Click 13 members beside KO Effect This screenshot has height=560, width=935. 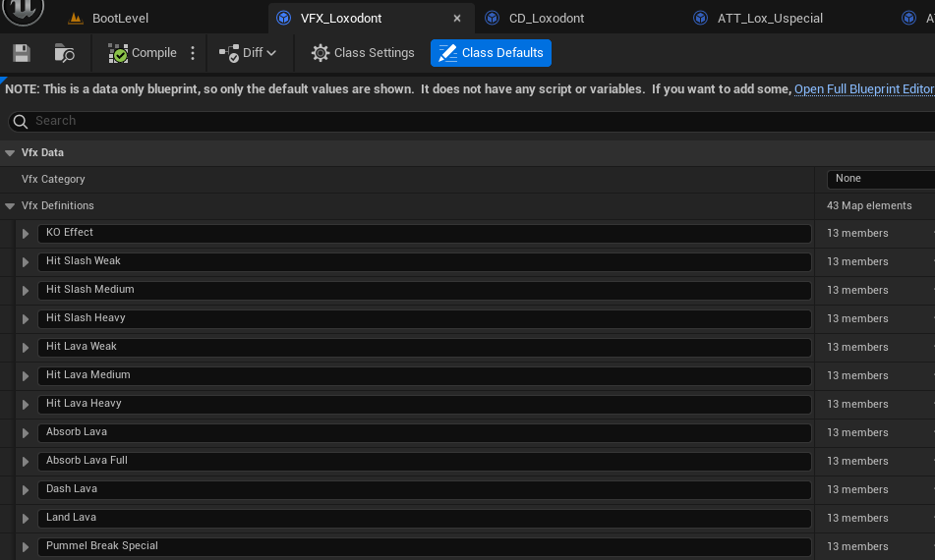(x=857, y=234)
